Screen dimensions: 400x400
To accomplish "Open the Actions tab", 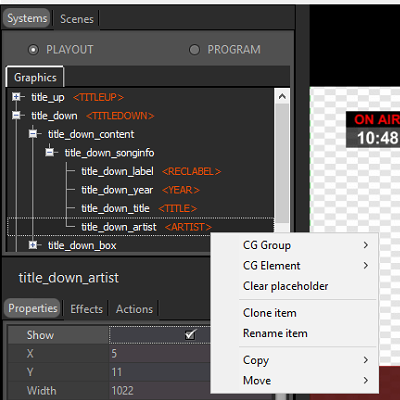I will click(x=134, y=309).
